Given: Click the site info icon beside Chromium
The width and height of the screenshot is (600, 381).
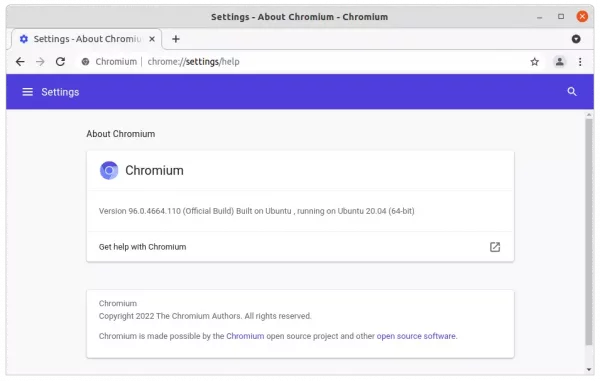Looking at the screenshot, I should click(x=85, y=62).
